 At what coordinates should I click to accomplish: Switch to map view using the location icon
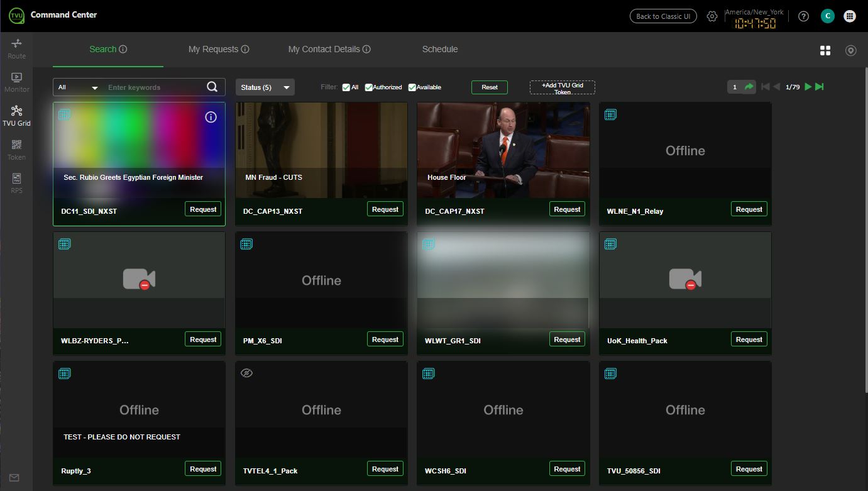(851, 50)
